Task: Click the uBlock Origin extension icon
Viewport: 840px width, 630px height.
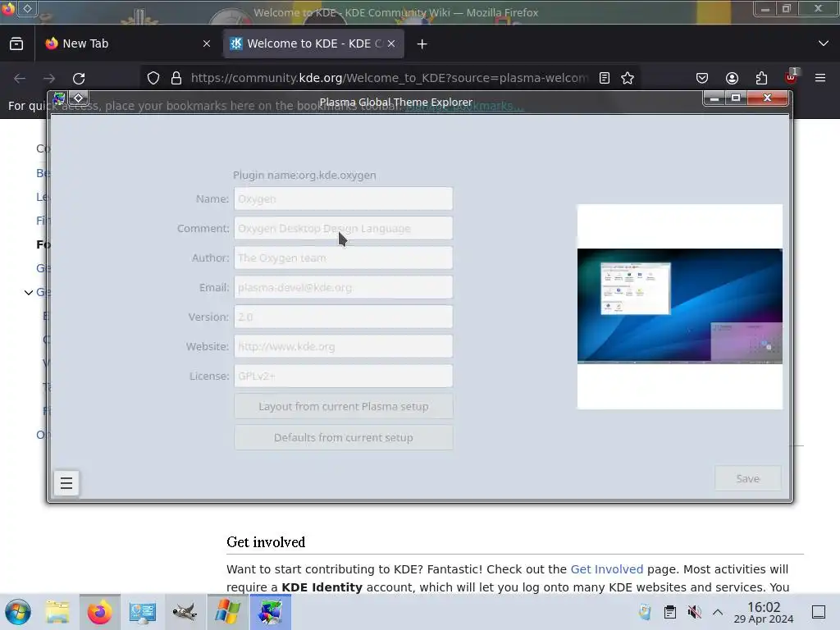Action: (792, 77)
